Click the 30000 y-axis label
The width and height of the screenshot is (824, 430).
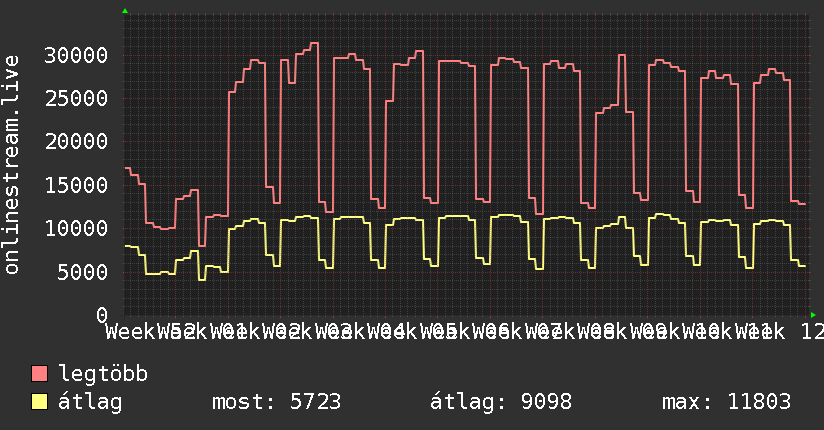76,55
